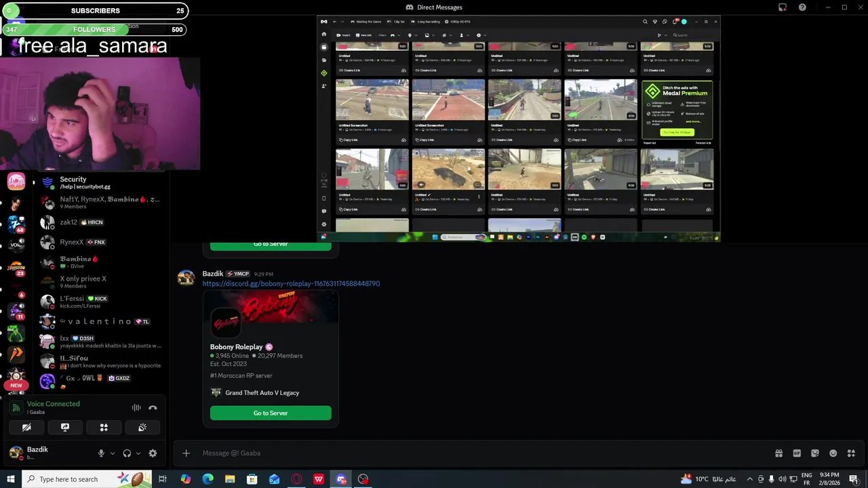This screenshot has width=868, height=488.
Task: Open the Security bot conversation
Action: [100, 182]
